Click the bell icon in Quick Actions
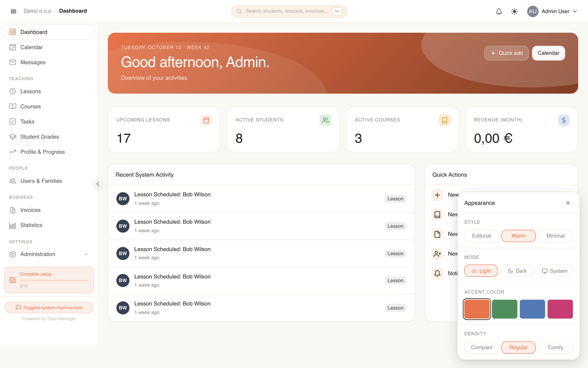This screenshot has height=368, width=588. 437,273
